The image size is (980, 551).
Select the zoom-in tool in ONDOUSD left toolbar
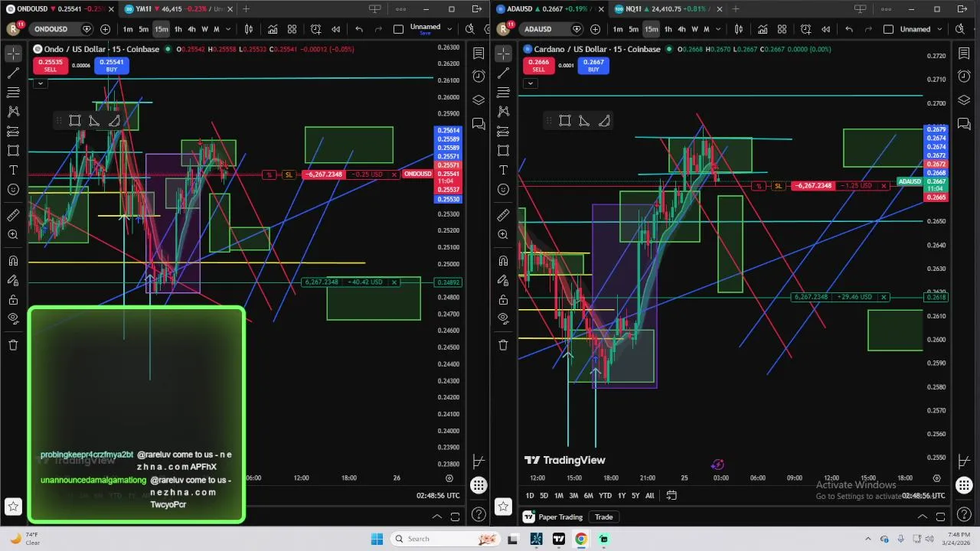click(13, 235)
